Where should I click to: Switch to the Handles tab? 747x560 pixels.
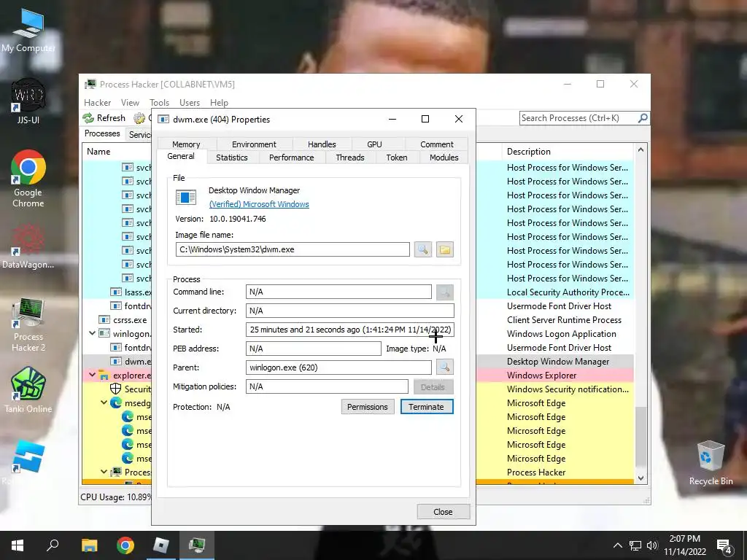322,144
